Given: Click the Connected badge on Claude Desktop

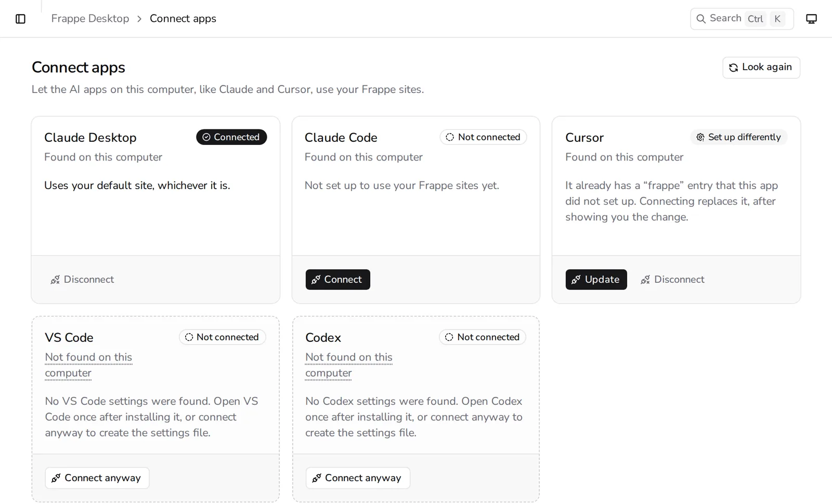Looking at the screenshot, I should coord(231,137).
